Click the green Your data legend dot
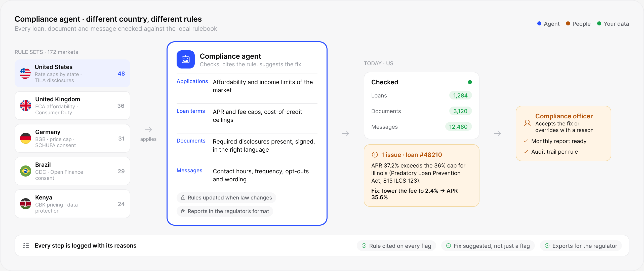The width and height of the screenshot is (644, 271). coord(599,23)
